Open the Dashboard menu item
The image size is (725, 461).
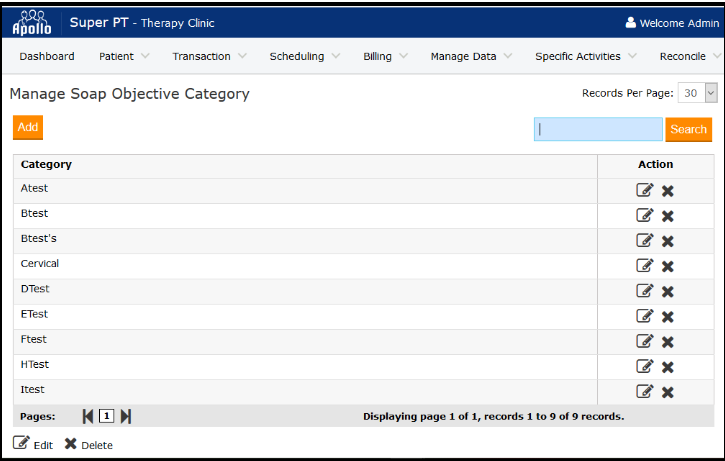(47, 57)
